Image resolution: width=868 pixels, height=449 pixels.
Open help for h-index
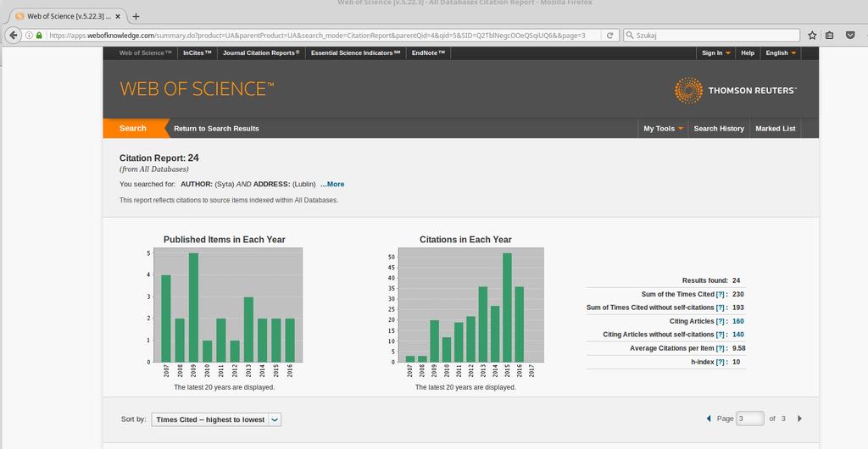[x=721, y=363]
